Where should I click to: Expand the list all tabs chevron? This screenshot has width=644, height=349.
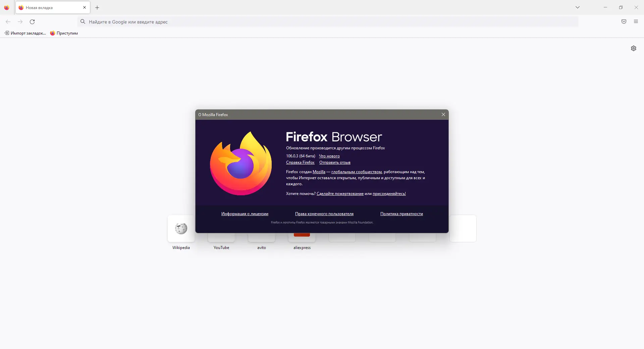(578, 7)
